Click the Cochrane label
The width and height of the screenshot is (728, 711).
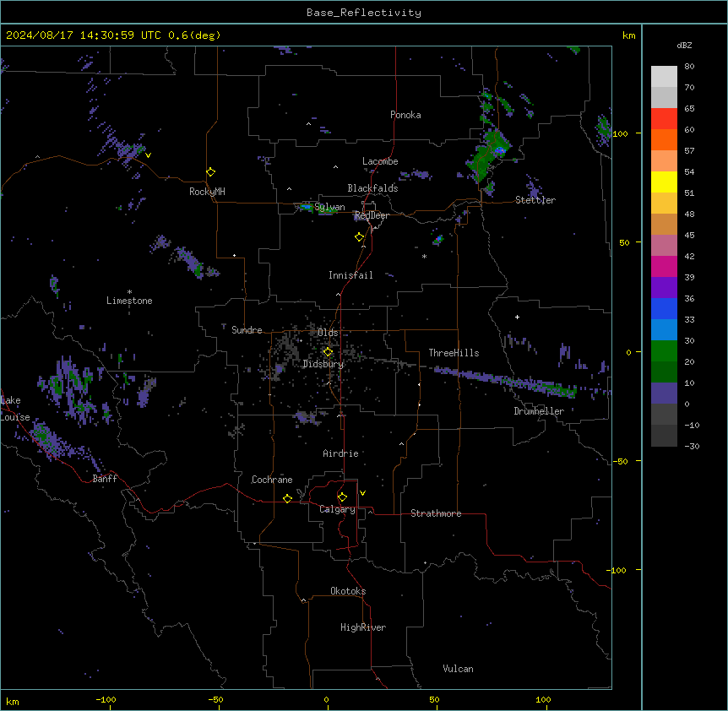(x=272, y=480)
